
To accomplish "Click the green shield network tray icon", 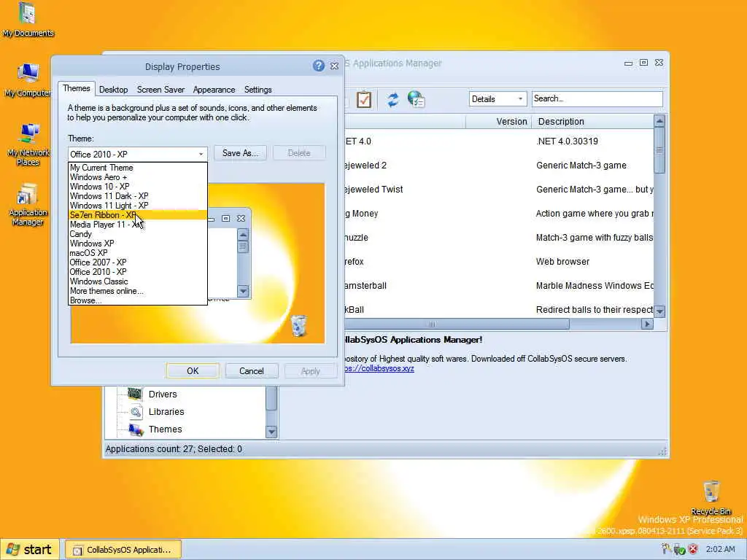I will 679,549.
